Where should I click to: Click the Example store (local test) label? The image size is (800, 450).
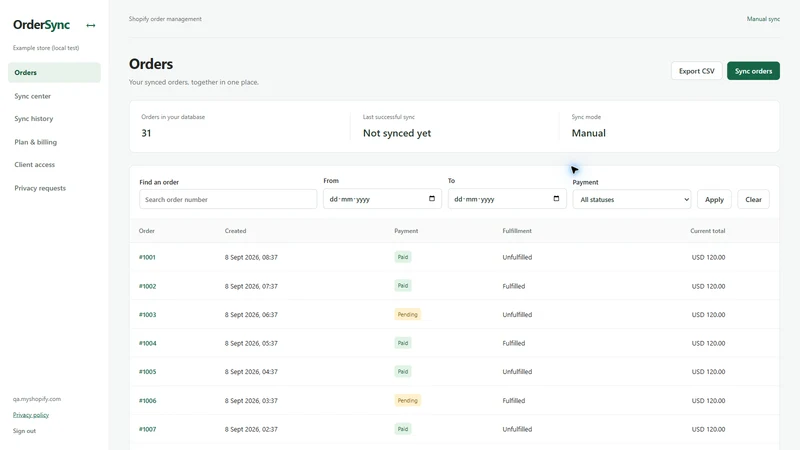tap(46, 48)
